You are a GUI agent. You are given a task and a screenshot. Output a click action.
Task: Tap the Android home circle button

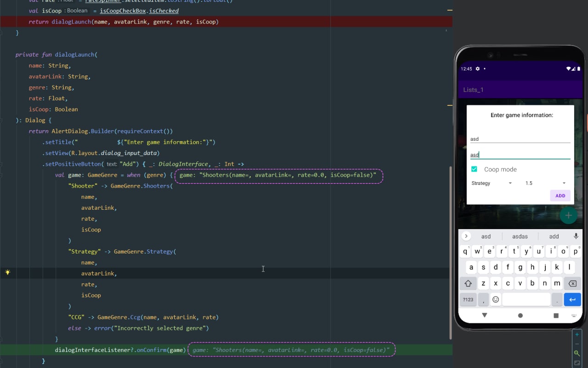coord(520,316)
